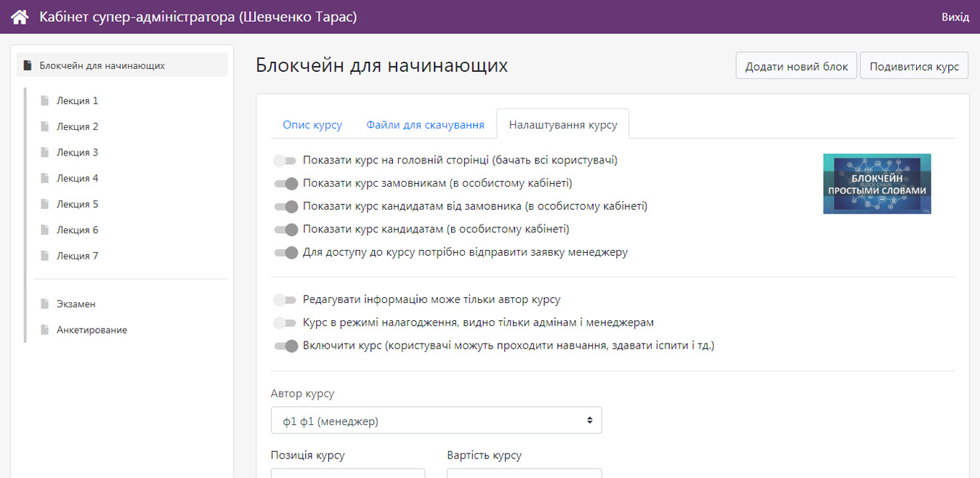Open Лекция 2 in the sidebar tree

tap(78, 126)
